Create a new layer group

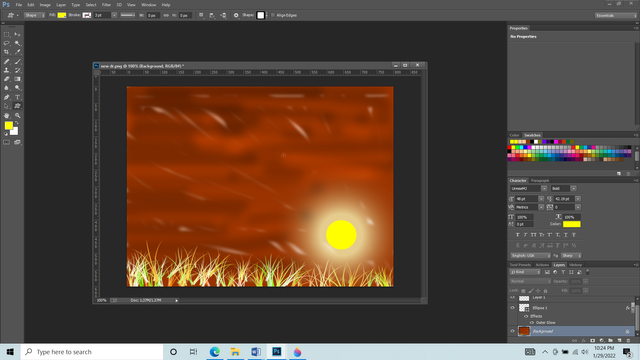coord(610,340)
